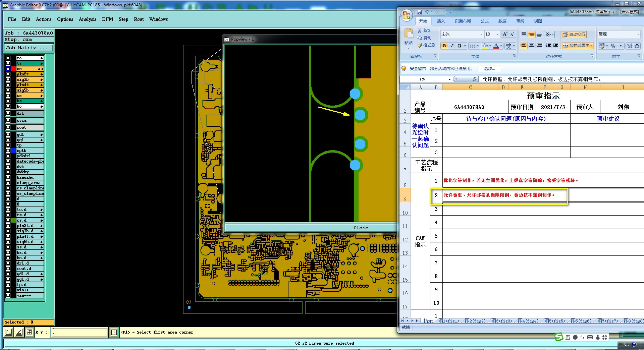Viewport: 644px width, 350px height.
Task: Switch to the 公式 ribbon tab
Action: click(485, 21)
